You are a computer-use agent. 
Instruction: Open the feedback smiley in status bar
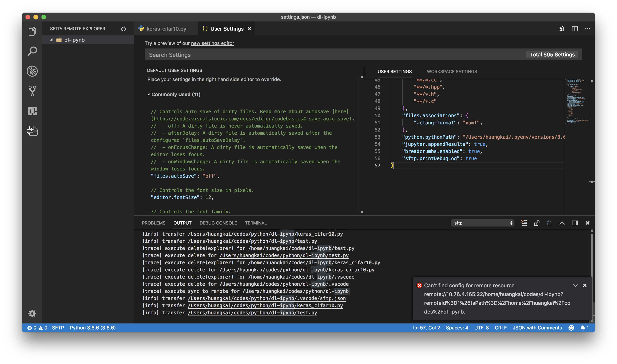(571, 328)
